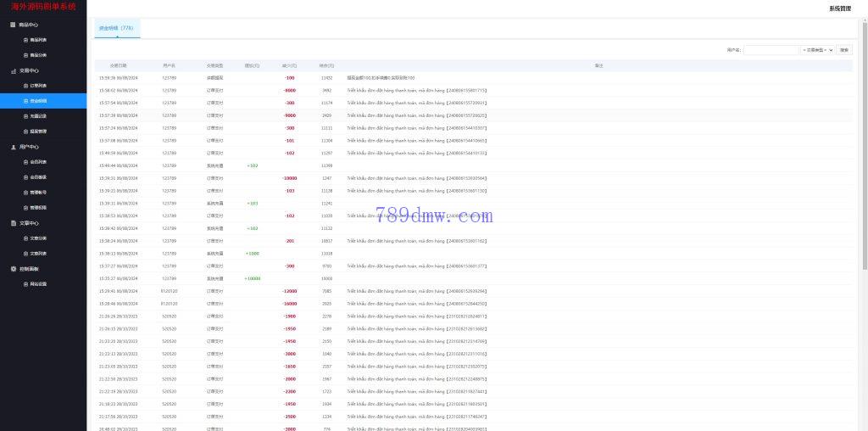Screen dimensions: 868x431
Task: Open 充值记录 in the sidebar menu
Action: click(39, 116)
